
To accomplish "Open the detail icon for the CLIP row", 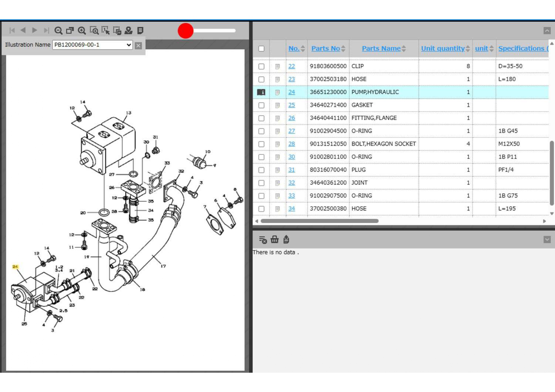I will point(277,66).
